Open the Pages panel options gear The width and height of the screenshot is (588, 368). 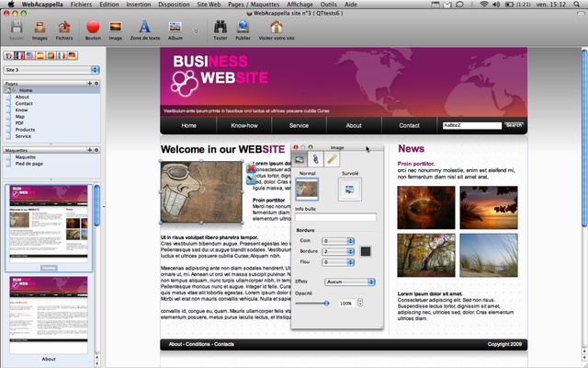[96, 84]
